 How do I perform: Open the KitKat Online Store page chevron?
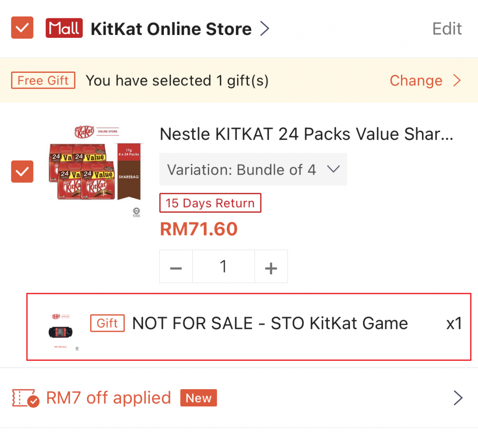(265, 29)
